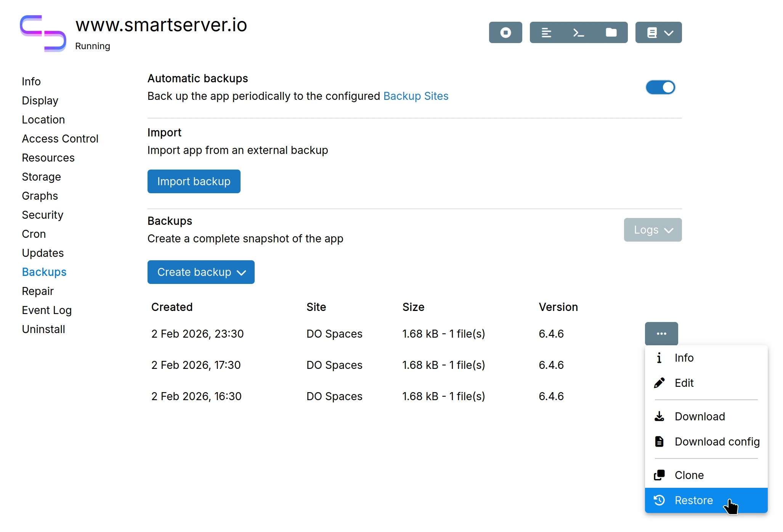Click the Import backup button
The image size is (783, 532).
point(194,181)
